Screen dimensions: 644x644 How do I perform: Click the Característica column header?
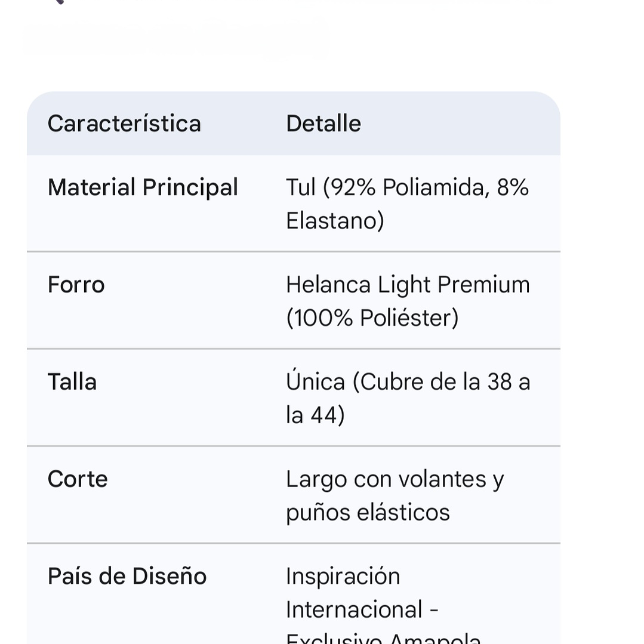(x=124, y=124)
